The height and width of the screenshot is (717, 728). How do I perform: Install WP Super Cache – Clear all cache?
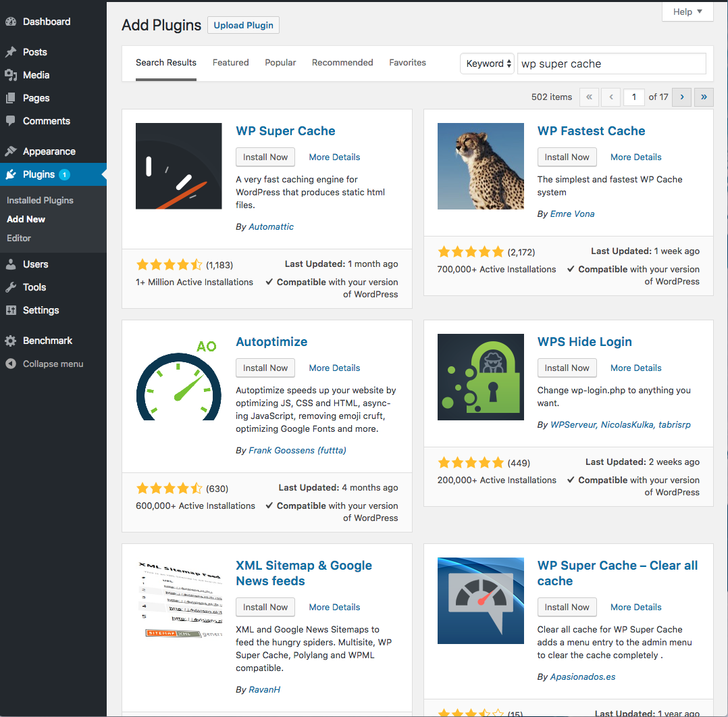pyautogui.click(x=567, y=608)
